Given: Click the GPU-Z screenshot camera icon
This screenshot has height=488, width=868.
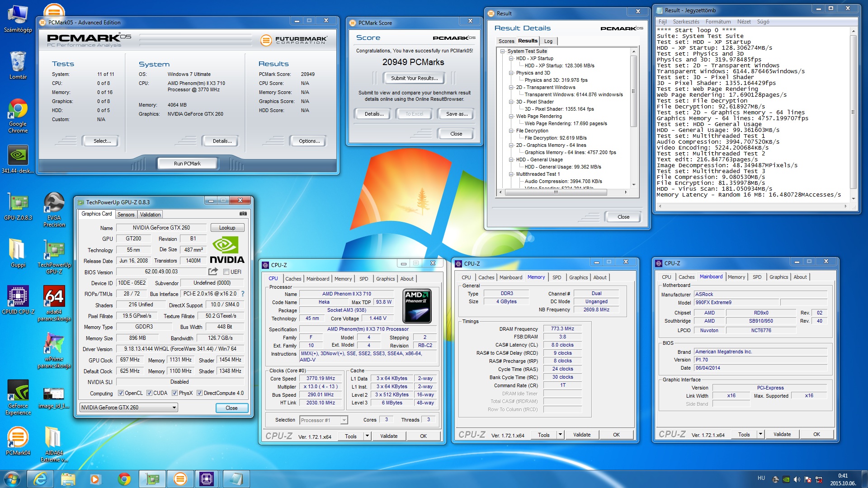Looking at the screenshot, I should [243, 214].
